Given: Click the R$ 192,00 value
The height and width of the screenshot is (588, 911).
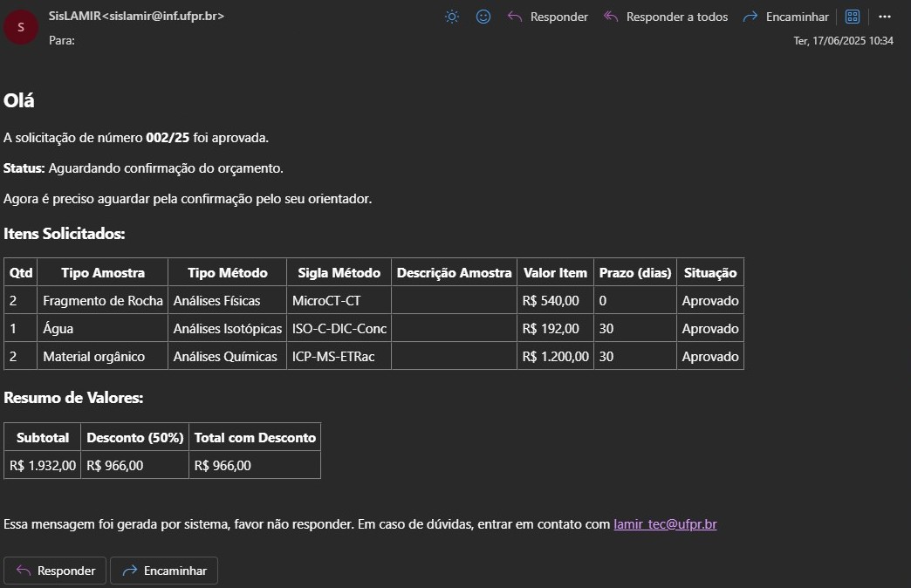Looking at the screenshot, I should (x=551, y=329).
